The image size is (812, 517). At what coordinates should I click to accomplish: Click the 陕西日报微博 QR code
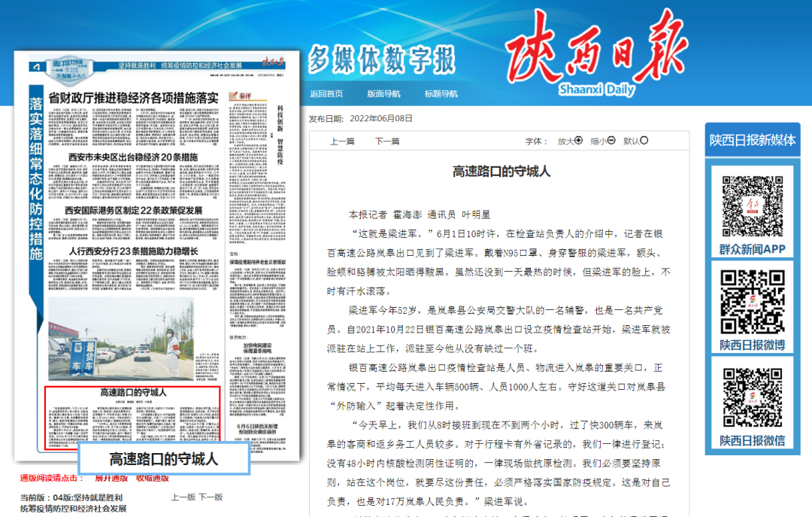pyautogui.click(x=753, y=302)
